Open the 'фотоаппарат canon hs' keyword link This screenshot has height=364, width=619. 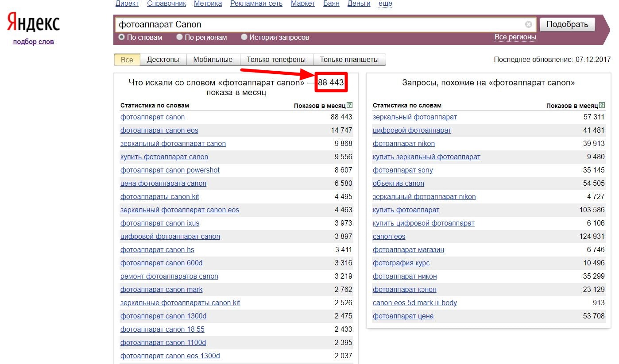157,250
